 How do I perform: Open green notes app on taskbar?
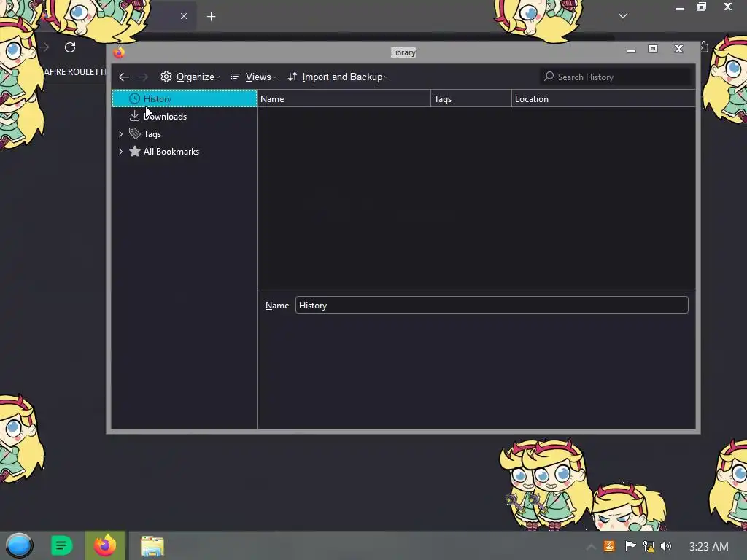tap(61, 545)
